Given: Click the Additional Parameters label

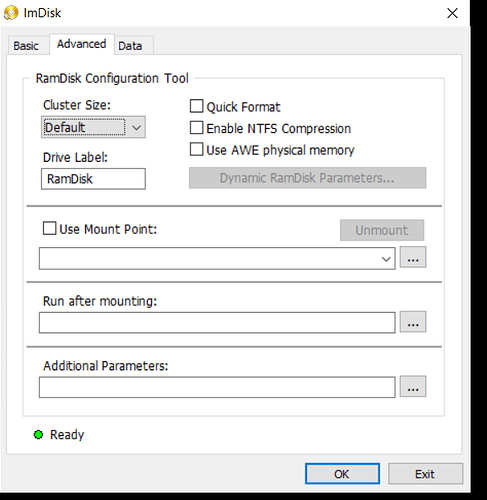Looking at the screenshot, I should point(106,366).
